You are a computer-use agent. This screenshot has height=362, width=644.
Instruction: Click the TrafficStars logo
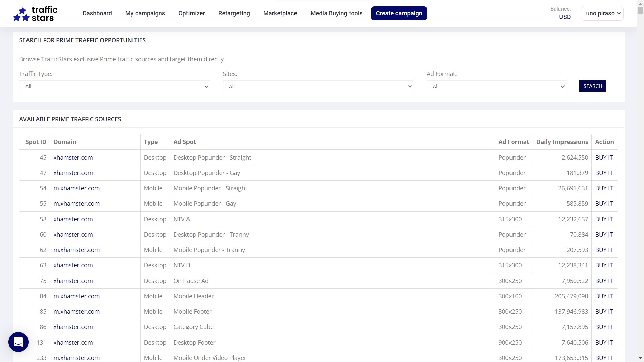tap(35, 14)
